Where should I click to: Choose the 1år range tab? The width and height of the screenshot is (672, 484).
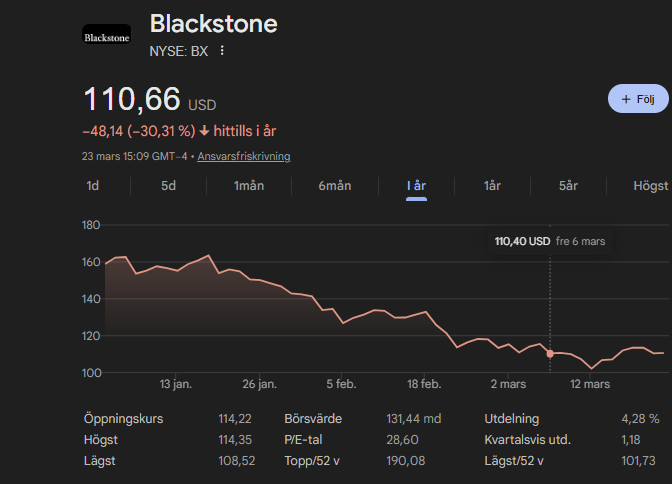coord(492,186)
